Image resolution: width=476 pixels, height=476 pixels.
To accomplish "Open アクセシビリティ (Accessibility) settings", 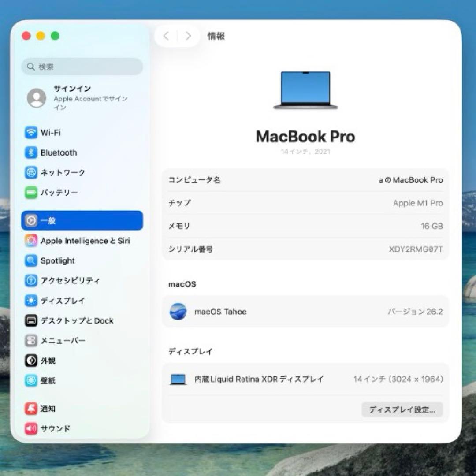I will (x=31, y=281).
